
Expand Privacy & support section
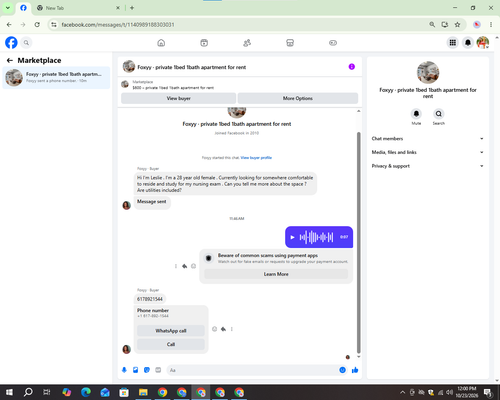tap(428, 166)
